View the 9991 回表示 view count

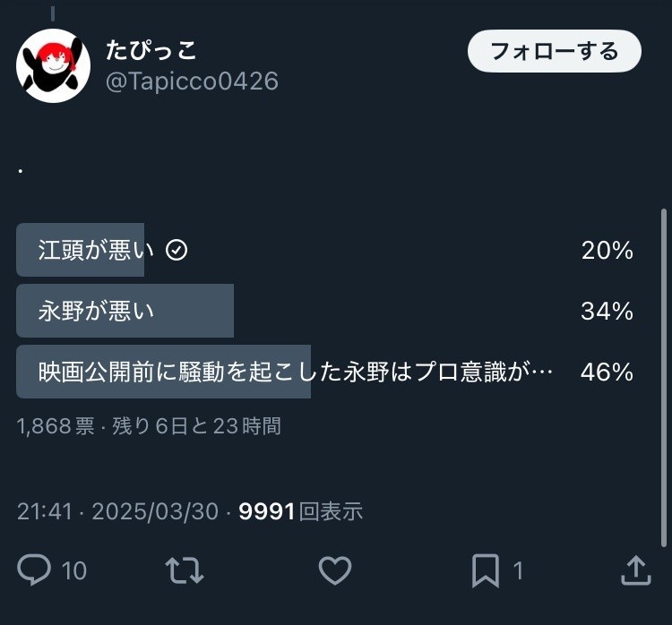(300, 511)
